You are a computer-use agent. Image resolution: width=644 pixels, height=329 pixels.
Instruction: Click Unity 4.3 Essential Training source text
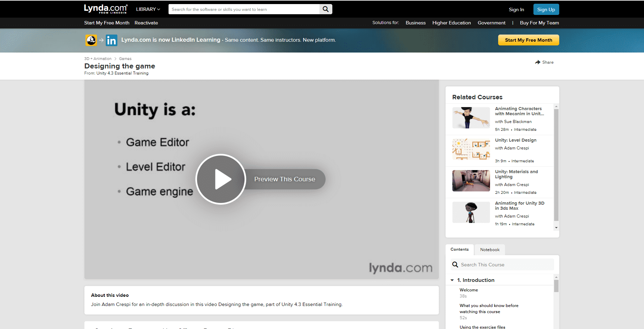coord(122,73)
